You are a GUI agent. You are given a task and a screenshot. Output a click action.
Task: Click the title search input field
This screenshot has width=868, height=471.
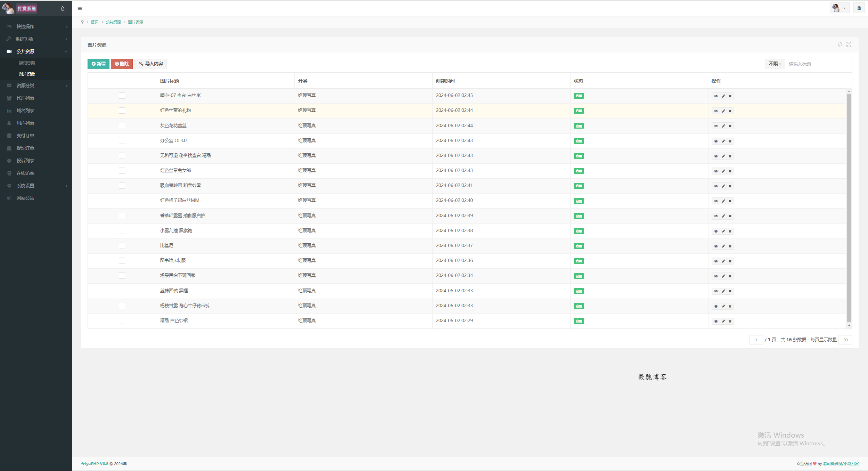point(818,64)
